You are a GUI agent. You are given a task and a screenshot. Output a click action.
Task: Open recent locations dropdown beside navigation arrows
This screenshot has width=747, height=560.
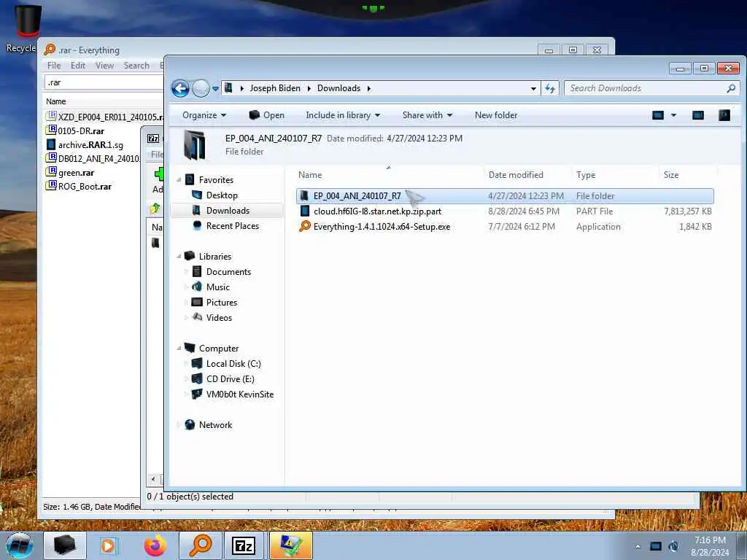(x=215, y=88)
